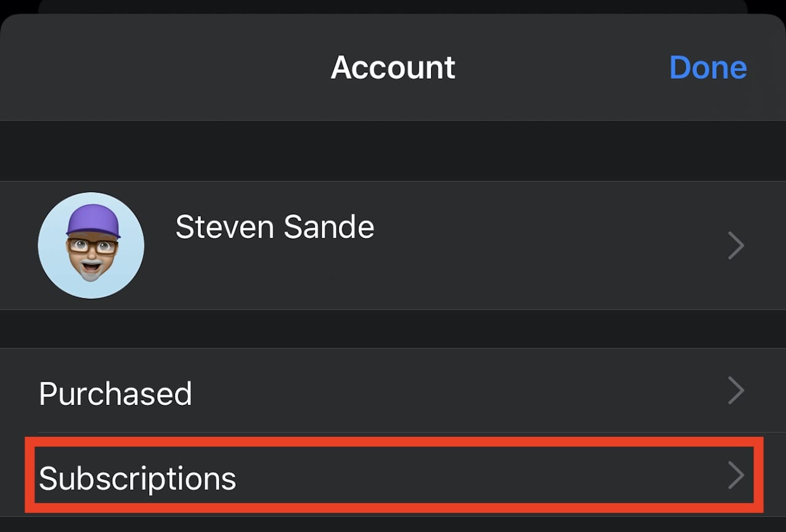Click blank middle area of Purchased row

pyautogui.click(x=461, y=391)
